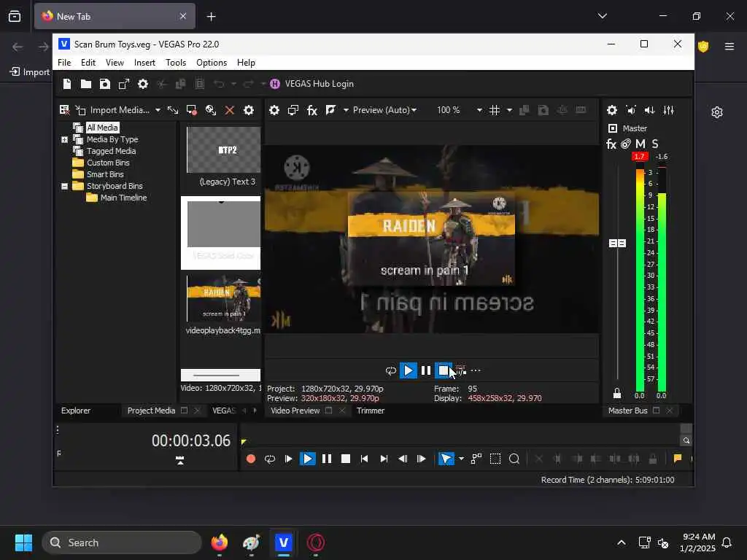Open the File menu
Image resolution: width=747 pixels, height=560 pixels.
64,63
